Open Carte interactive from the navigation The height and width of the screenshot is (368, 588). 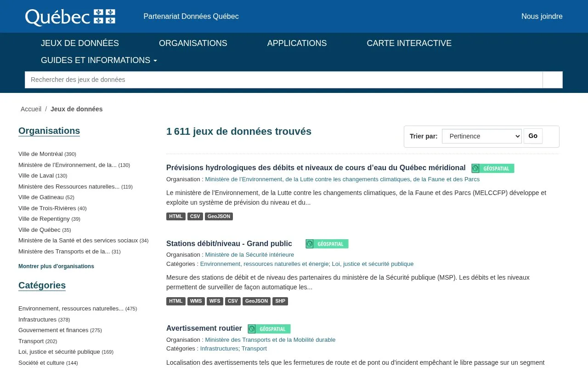409,43
